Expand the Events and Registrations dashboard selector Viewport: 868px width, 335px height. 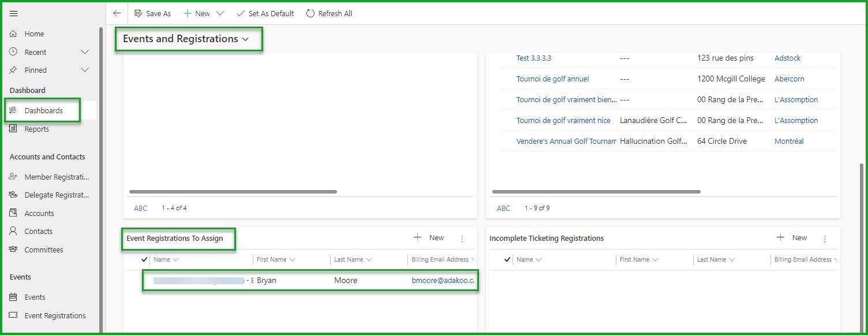tap(245, 39)
